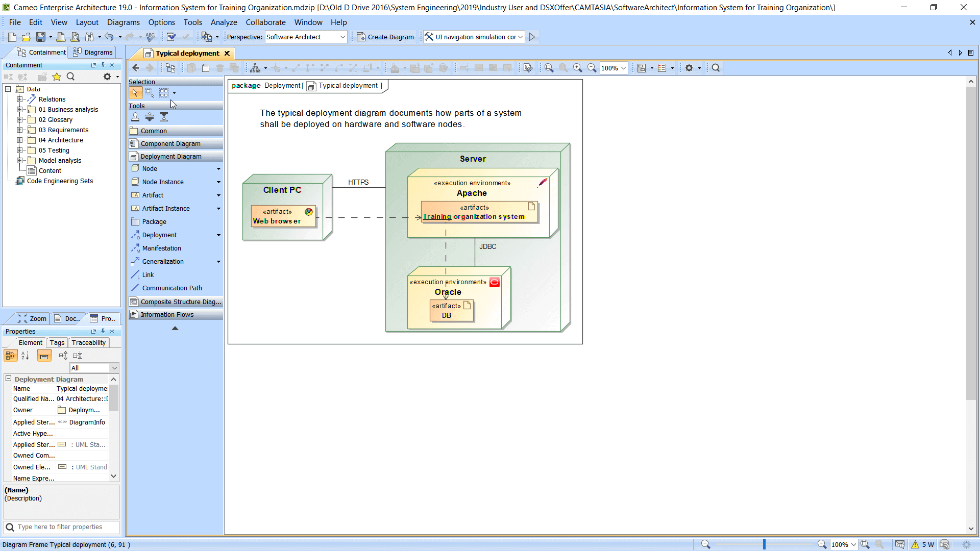Expand the 04 Architecture tree node

click(x=20, y=140)
